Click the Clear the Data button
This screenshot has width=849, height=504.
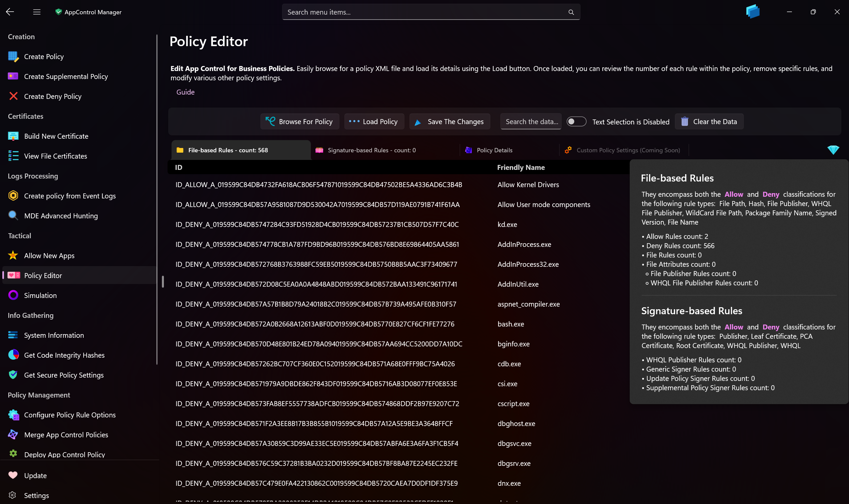[x=709, y=121]
